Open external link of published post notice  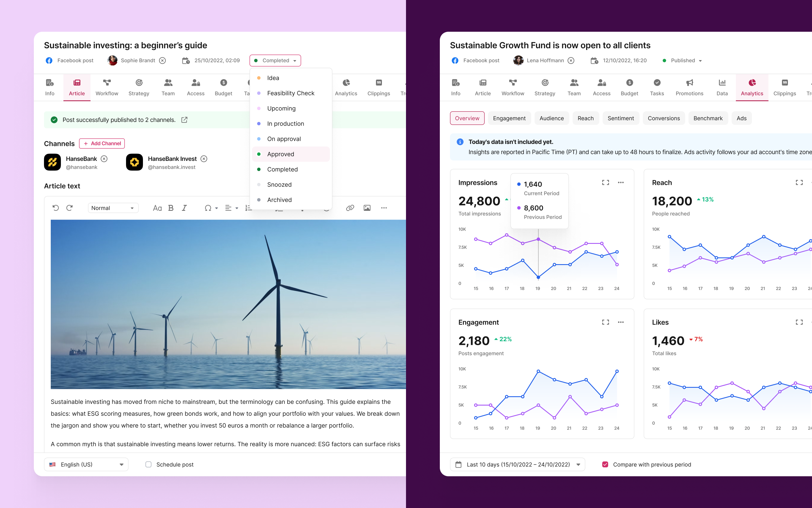point(184,120)
